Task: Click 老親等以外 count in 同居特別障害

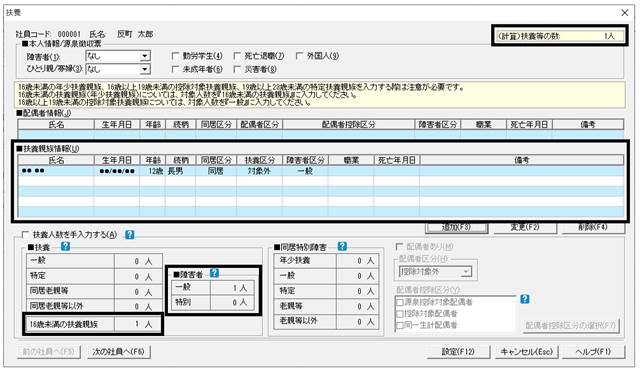Action: pos(357,321)
